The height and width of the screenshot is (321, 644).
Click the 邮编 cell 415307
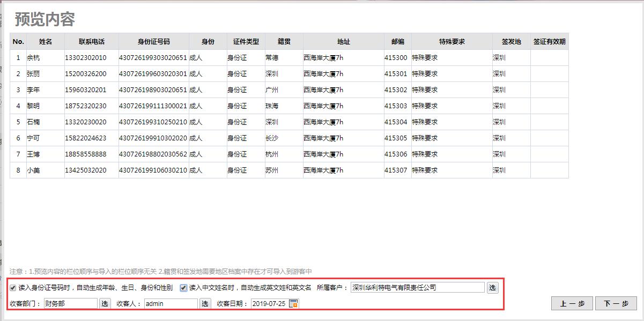[x=396, y=170]
